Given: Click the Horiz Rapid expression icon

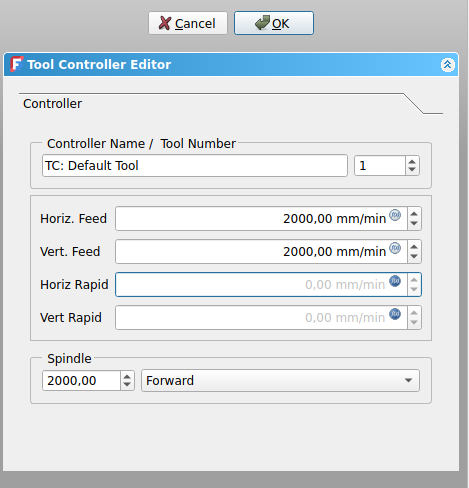Looking at the screenshot, I should pos(395,281).
